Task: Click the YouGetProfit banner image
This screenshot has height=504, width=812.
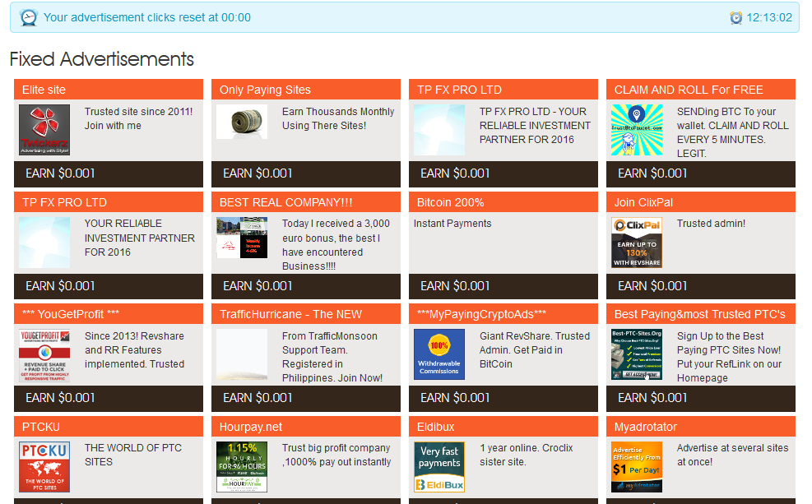Action: point(44,355)
